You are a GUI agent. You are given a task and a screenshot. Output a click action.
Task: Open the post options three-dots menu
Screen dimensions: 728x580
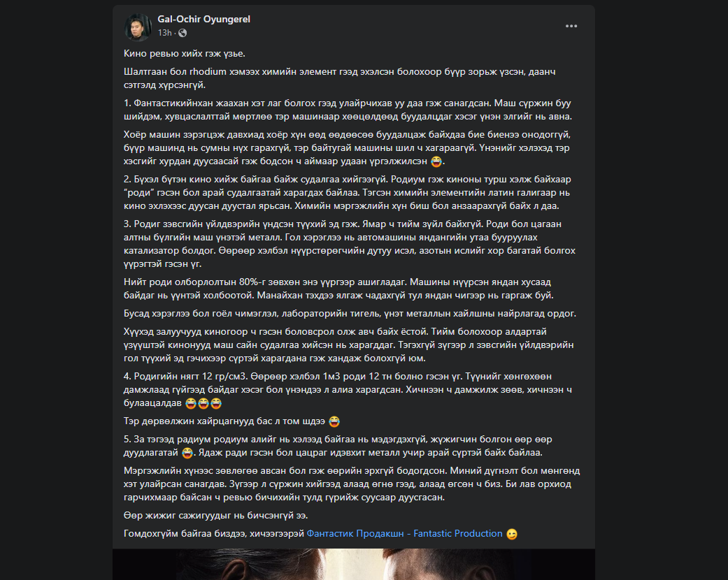pos(571,26)
